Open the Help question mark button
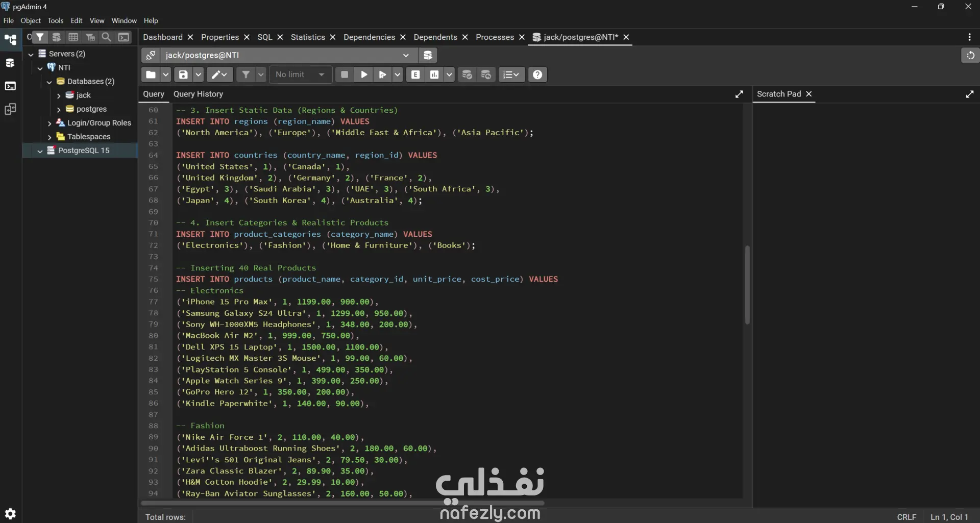The width and height of the screenshot is (980, 523). tap(537, 74)
